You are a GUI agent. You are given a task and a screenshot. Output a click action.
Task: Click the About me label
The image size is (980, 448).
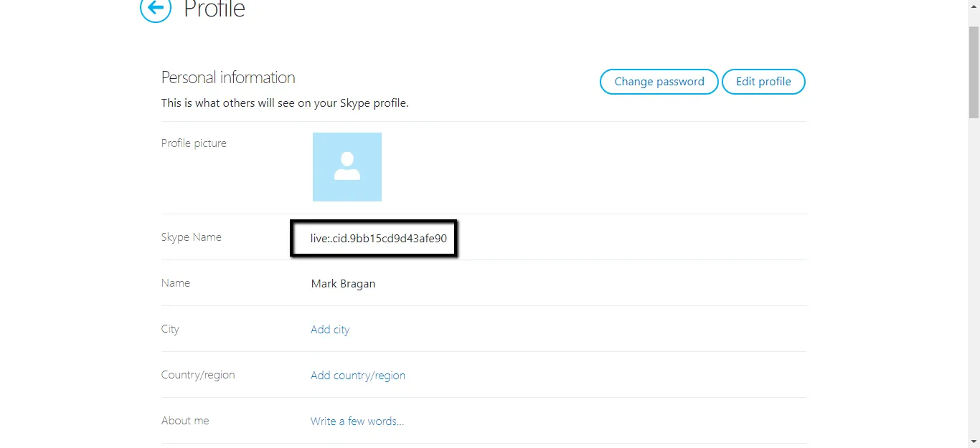coord(185,421)
